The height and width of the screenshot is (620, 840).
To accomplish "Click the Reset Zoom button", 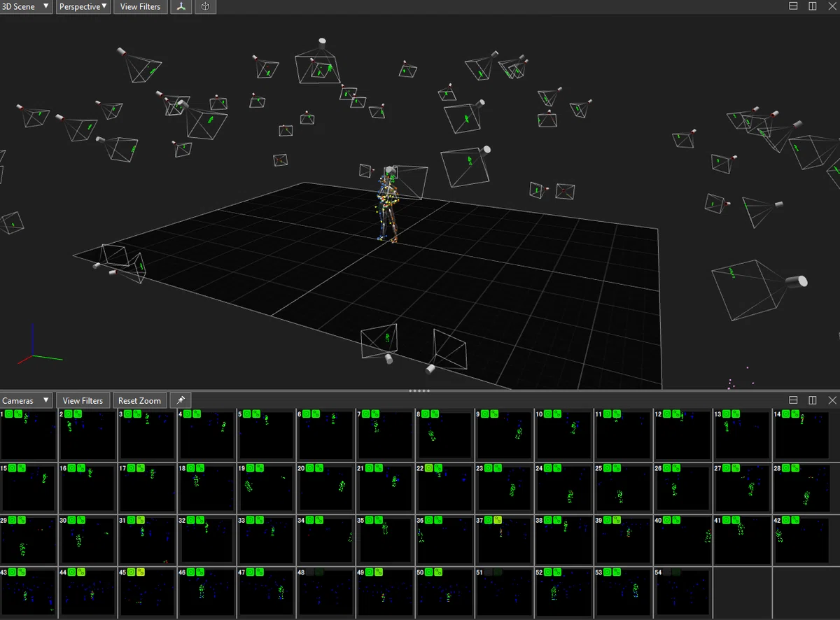I will coord(139,400).
